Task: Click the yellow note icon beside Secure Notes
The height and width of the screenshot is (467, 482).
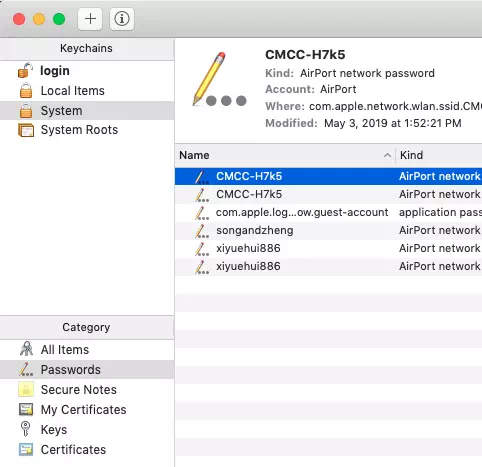Action: [x=26, y=389]
